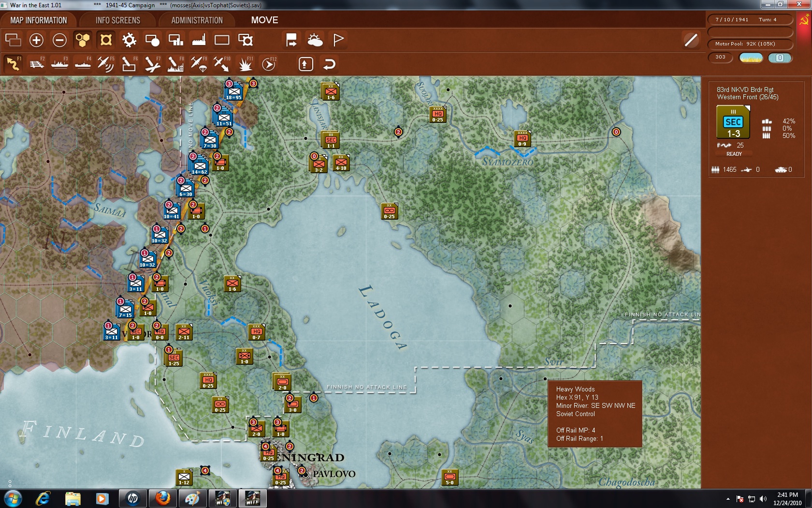Screen dimensions: 812x508
Task: Select the F4 Amphibious Transport mode
Action: (83, 64)
